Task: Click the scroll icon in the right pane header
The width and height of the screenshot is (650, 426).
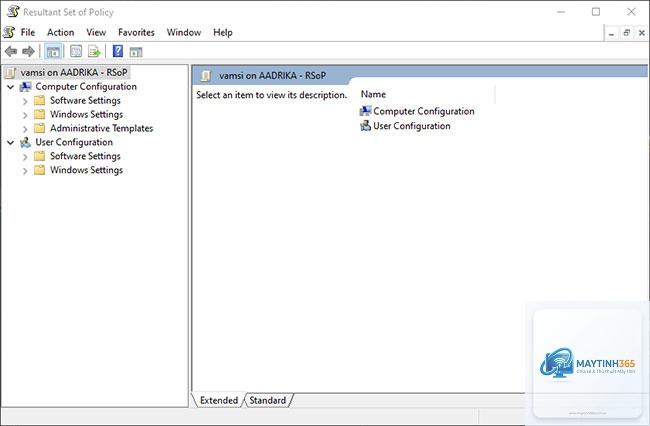Action: [x=206, y=76]
